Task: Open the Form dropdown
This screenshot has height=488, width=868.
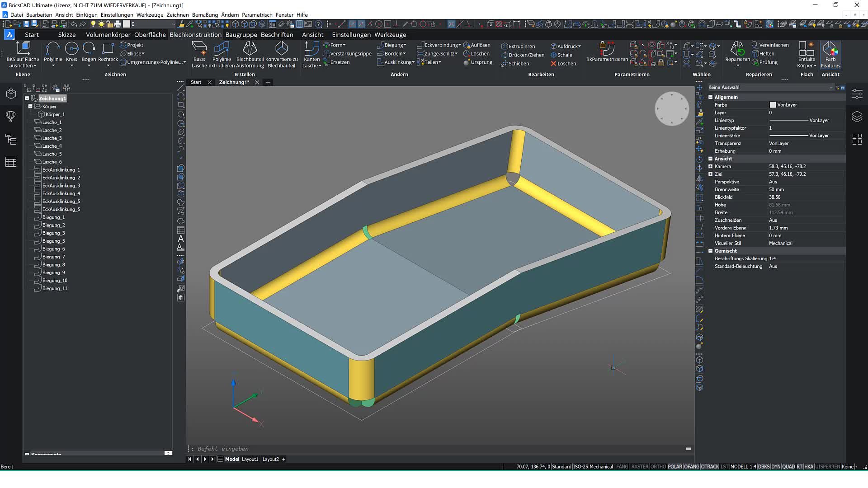Action: 335,45
